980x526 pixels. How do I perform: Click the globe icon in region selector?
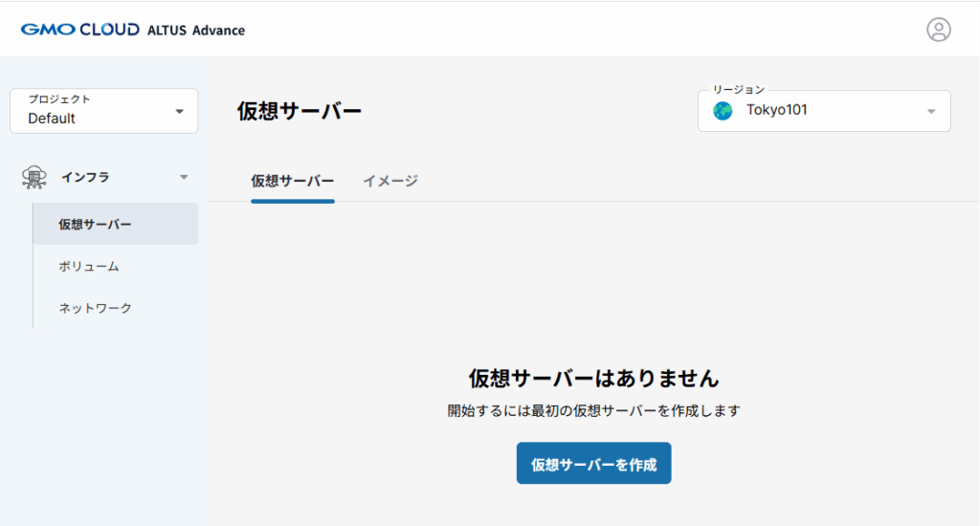click(x=723, y=111)
